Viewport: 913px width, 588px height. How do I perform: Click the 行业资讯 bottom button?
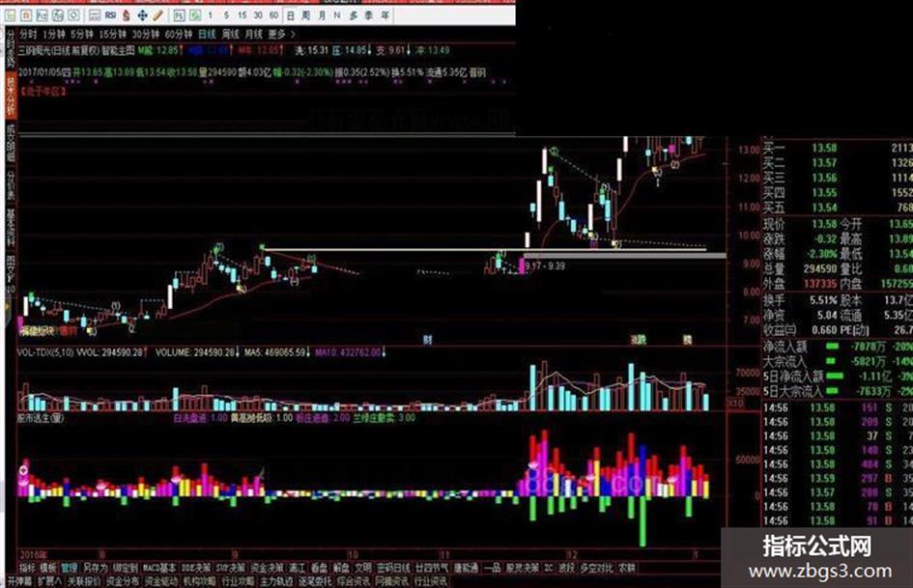click(x=430, y=581)
